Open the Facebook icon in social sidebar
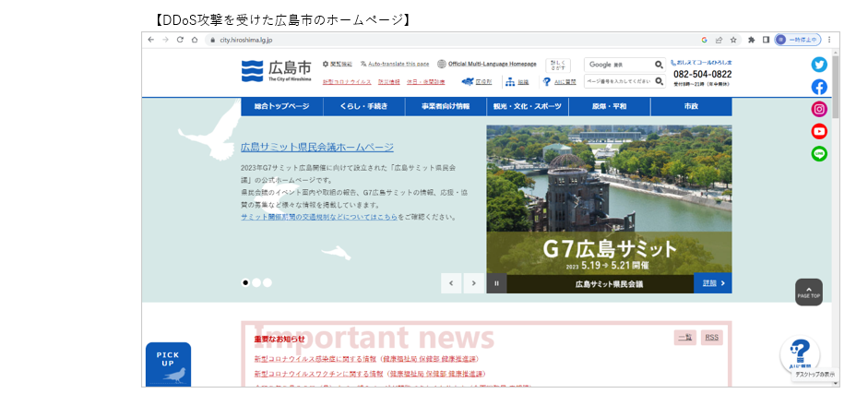 click(819, 87)
